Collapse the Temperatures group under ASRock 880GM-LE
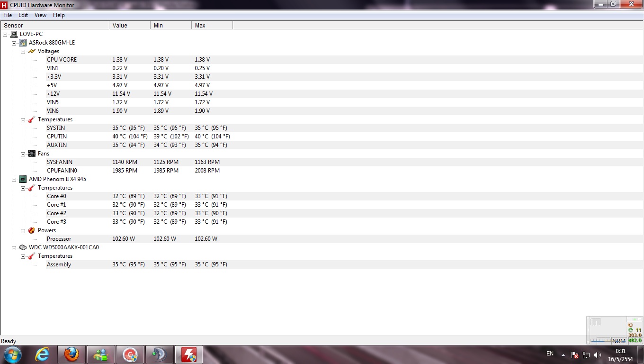 point(23,119)
